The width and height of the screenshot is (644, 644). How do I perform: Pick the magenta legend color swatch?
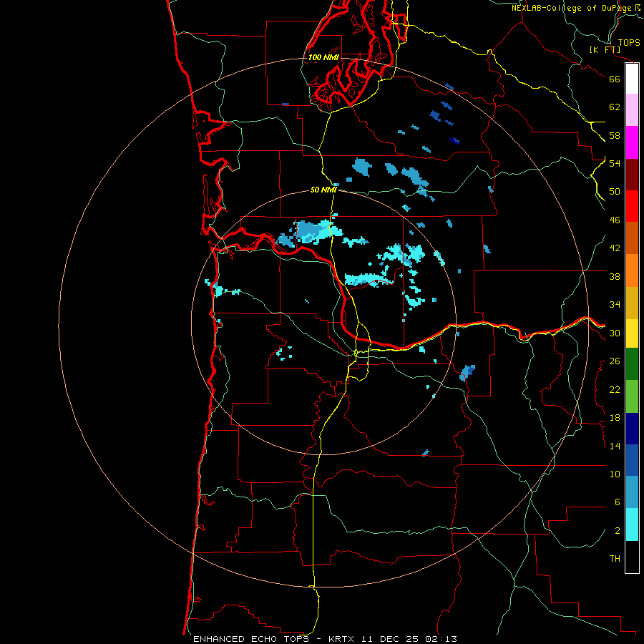pyautogui.click(x=632, y=142)
